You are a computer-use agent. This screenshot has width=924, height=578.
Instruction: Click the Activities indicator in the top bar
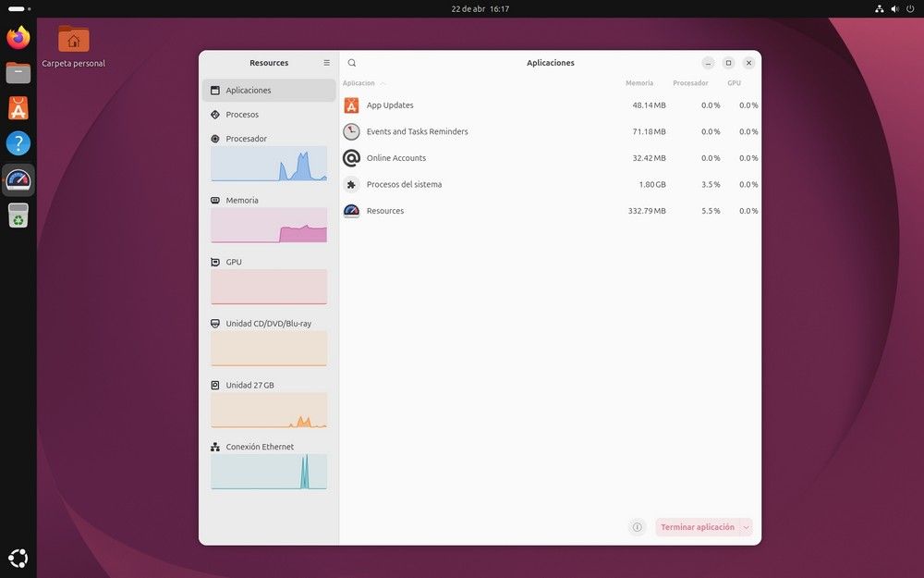coord(19,9)
